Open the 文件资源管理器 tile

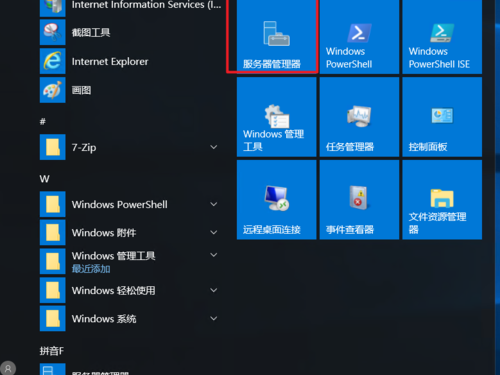(x=442, y=200)
